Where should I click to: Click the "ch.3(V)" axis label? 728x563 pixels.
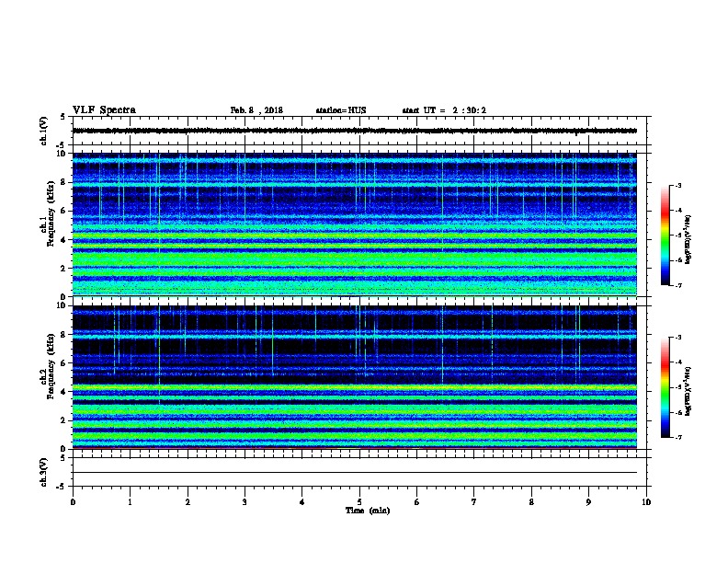[43, 472]
